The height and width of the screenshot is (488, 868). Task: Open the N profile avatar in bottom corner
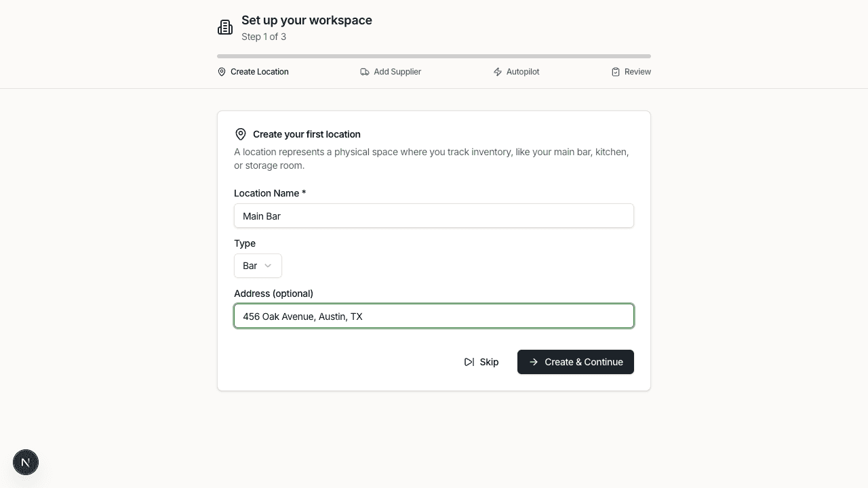pyautogui.click(x=26, y=462)
